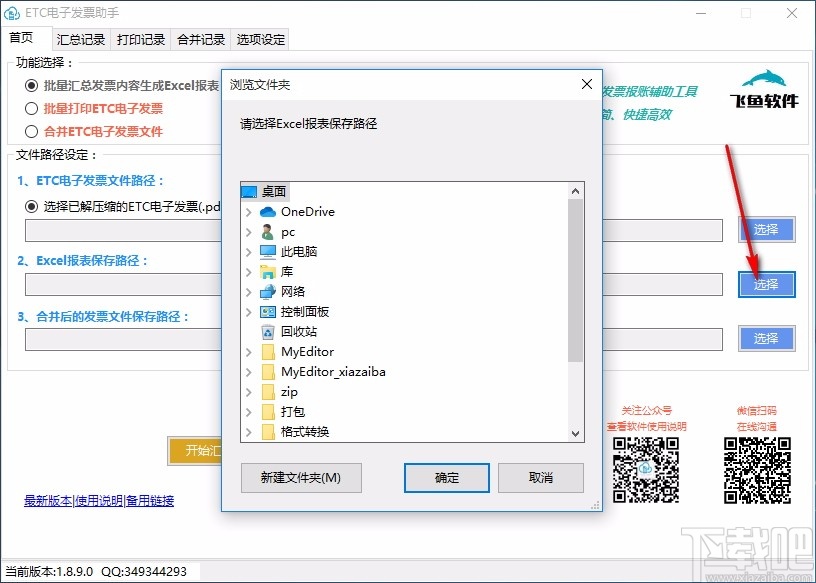Click the 确定 button in the dialog
816x583 pixels.
pyautogui.click(x=446, y=478)
